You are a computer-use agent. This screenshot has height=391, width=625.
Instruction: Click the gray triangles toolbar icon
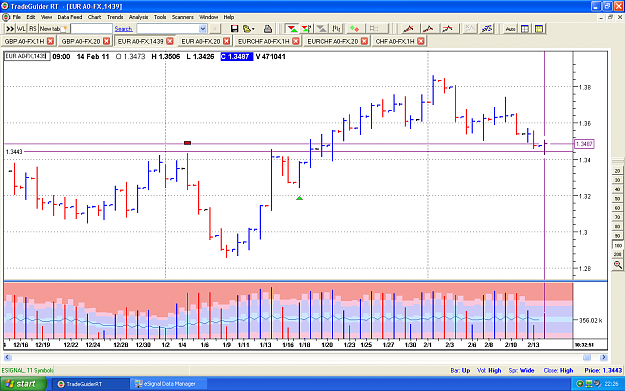tap(321, 29)
